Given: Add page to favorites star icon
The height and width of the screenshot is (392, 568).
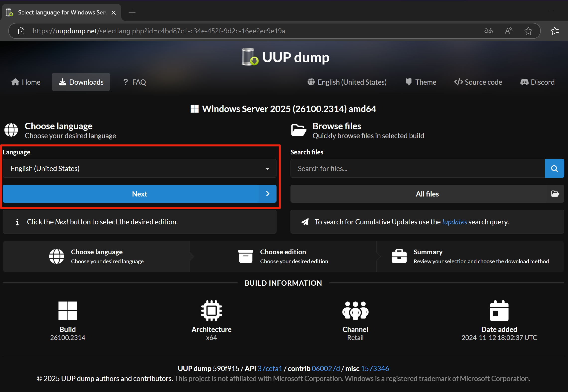Looking at the screenshot, I should point(528,31).
